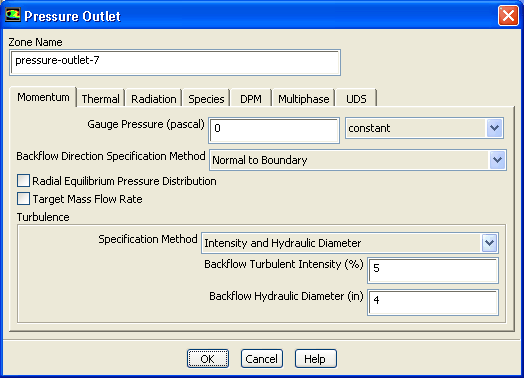524x378 pixels.
Task: Switch to the Momentum tab
Action: [43, 98]
